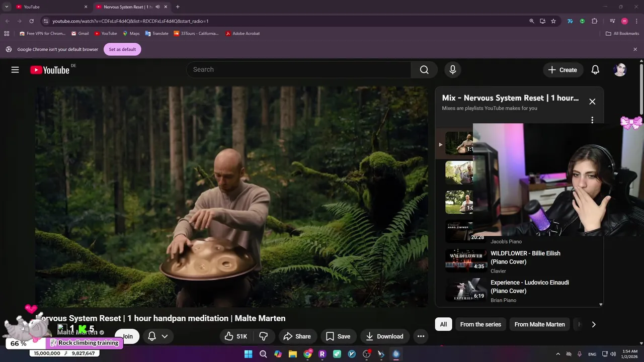Open a new browser tab
Image resolution: width=644 pixels, height=362 pixels.
click(178, 7)
